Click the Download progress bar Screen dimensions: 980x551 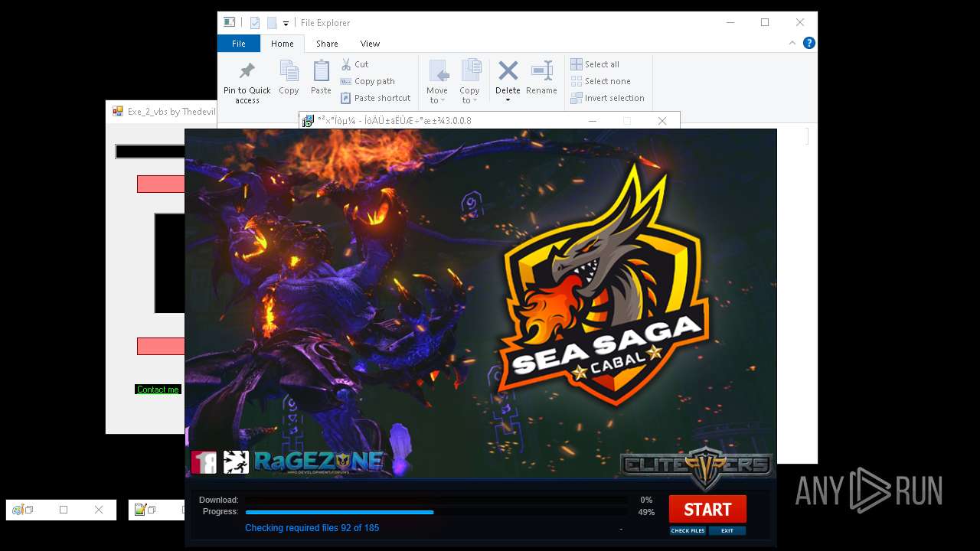[x=436, y=500]
